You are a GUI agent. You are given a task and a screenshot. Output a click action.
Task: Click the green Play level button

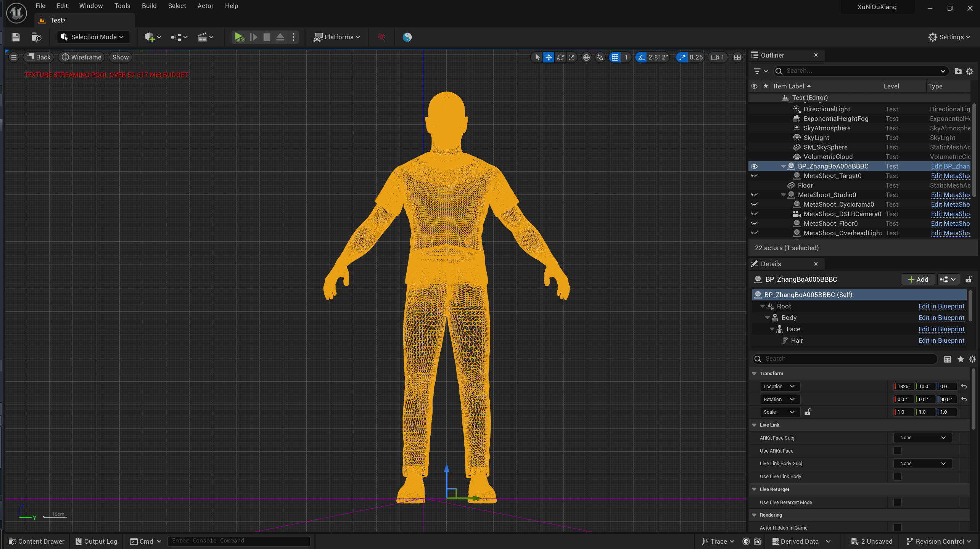click(x=239, y=37)
